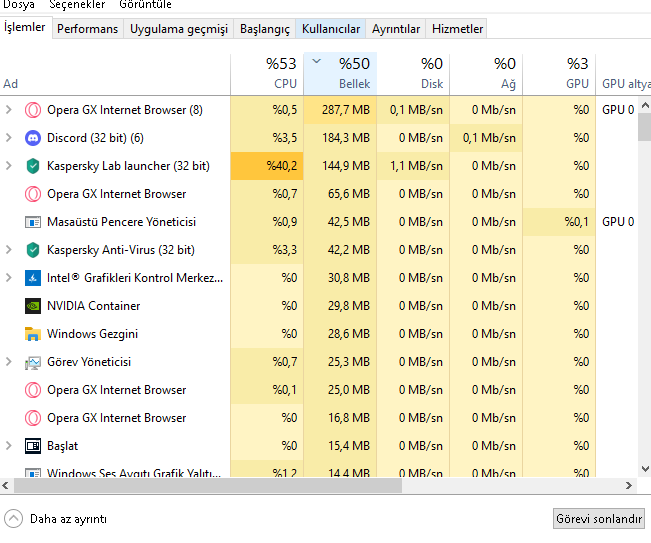Click the horizontal scrollbar thumb
This screenshot has width=651, height=543.
click(x=208, y=485)
